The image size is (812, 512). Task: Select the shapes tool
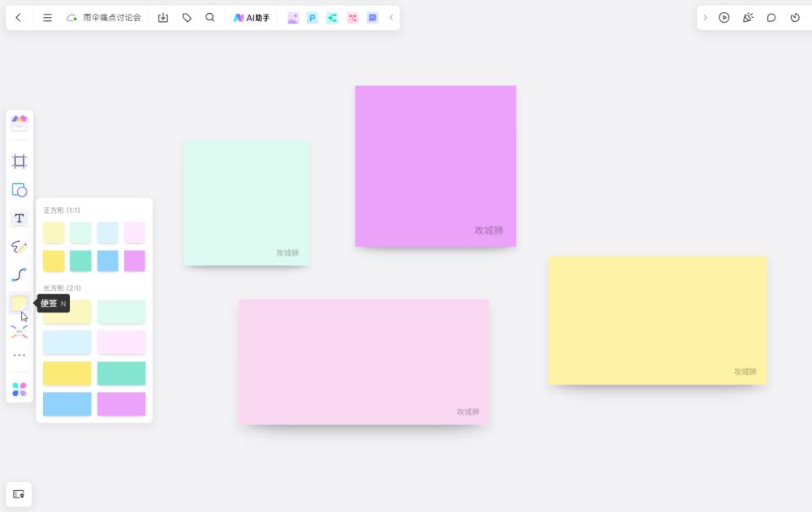tap(19, 190)
